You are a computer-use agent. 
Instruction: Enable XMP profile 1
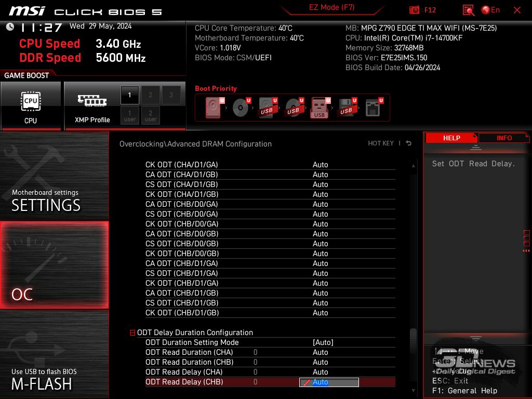[x=129, y=95]
